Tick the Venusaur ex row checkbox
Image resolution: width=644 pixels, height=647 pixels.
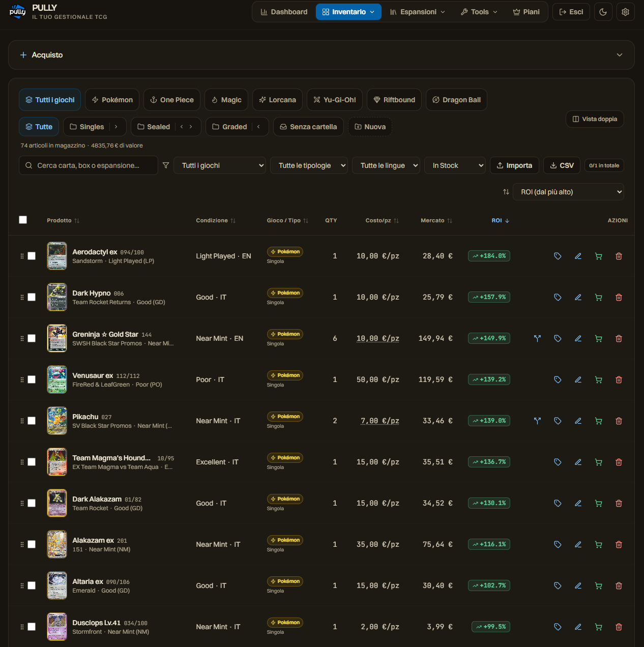coord(32,379)
